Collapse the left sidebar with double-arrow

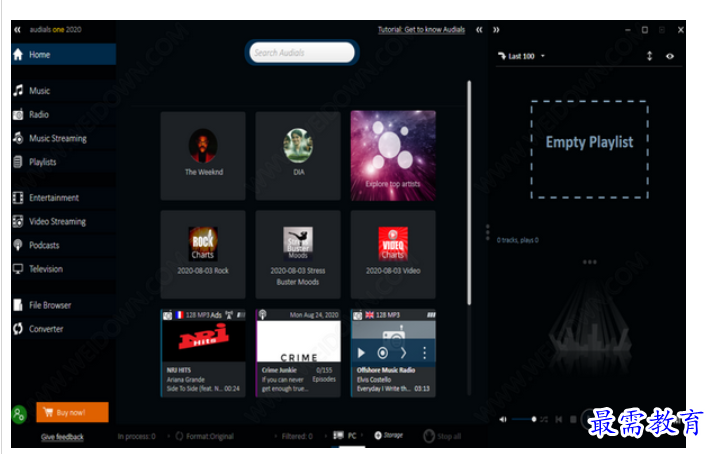point(17,30)
